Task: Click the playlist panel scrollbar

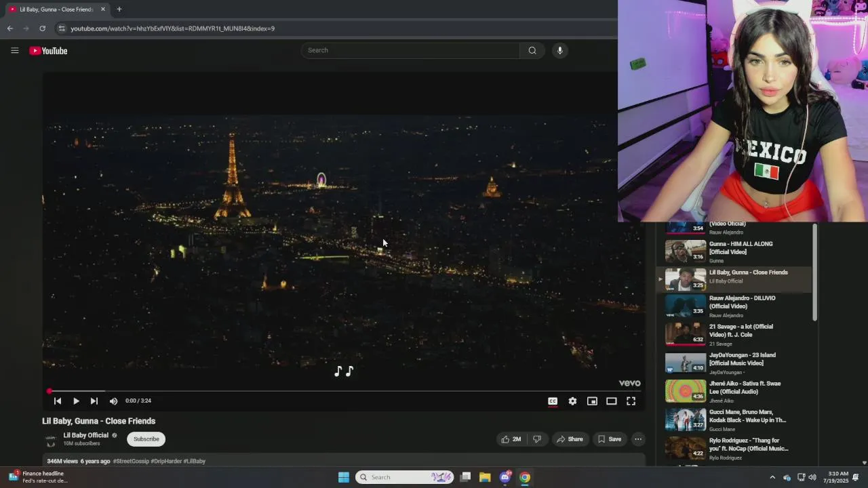Action: 814,271
